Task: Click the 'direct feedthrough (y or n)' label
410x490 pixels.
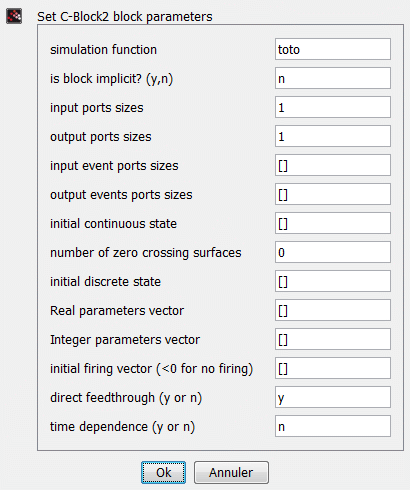Action: click(x=126, y=398)
